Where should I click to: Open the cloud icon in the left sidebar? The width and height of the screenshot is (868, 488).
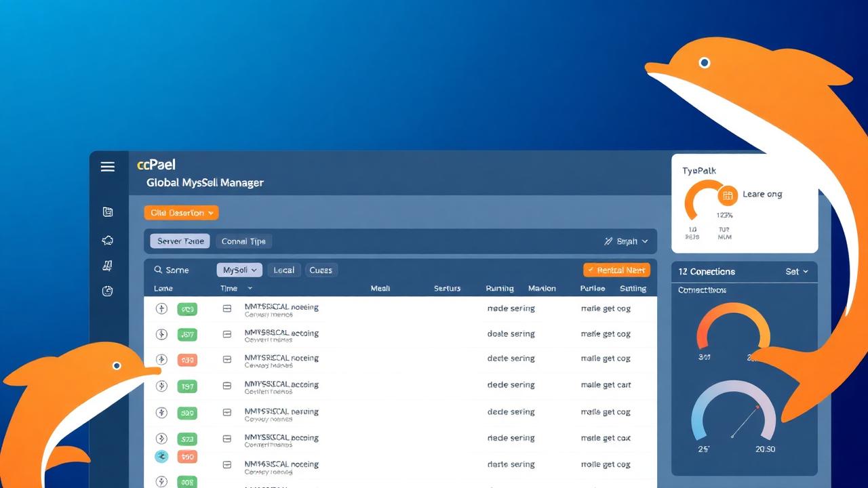click(107, 240)
